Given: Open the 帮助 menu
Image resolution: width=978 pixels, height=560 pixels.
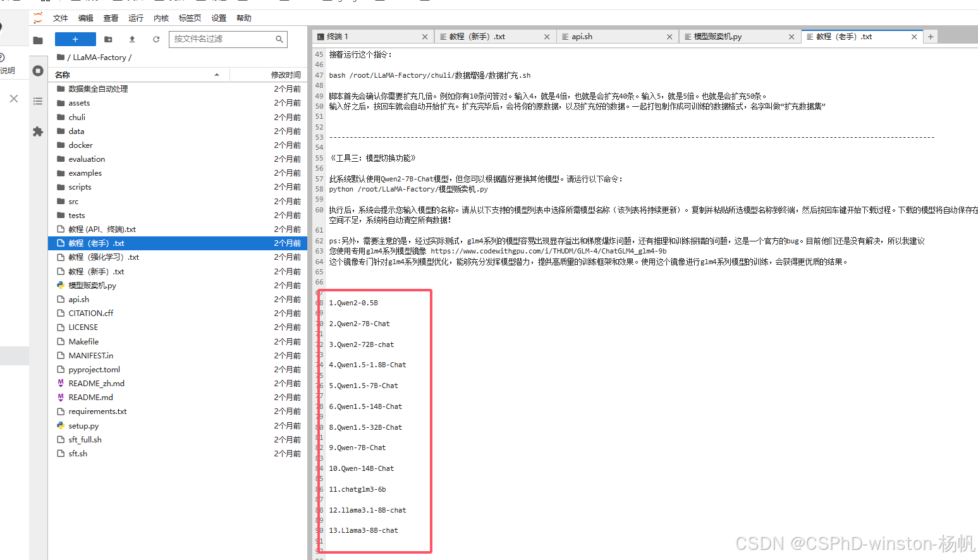Looking at the screenshot, I should point(244,18).
